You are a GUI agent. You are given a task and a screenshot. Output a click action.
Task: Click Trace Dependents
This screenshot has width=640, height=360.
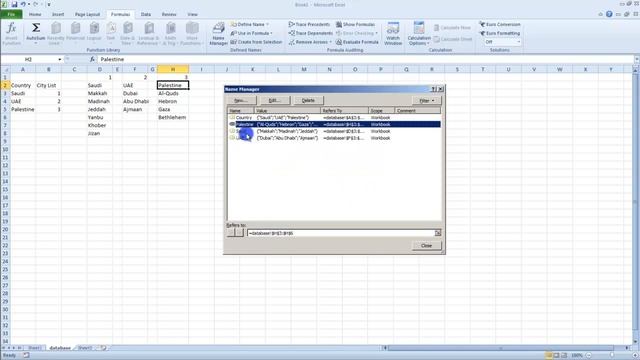(x=310, y=33)
